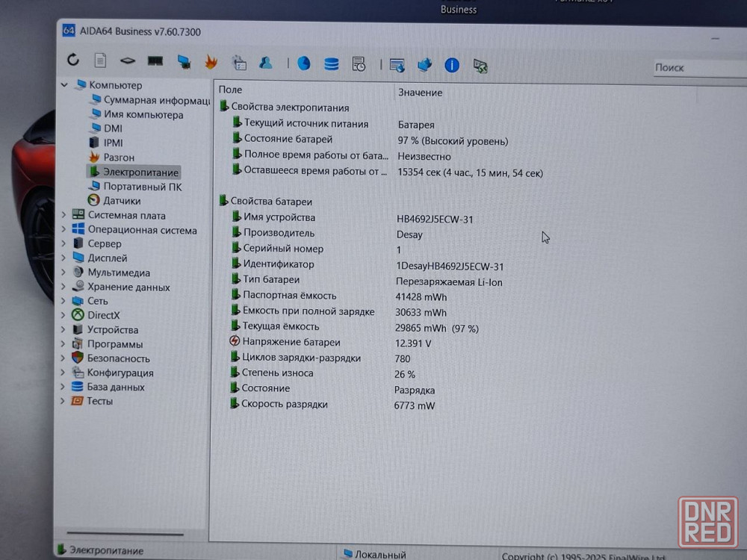This screenshot has height=560, width=747.
Task: Click the Свойства батареи group header
Action: pyautogui.click(x=266, y=202)
